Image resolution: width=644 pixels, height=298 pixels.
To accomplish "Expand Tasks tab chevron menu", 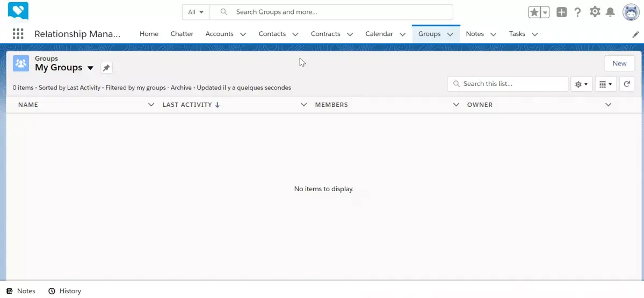I will 535,34.
